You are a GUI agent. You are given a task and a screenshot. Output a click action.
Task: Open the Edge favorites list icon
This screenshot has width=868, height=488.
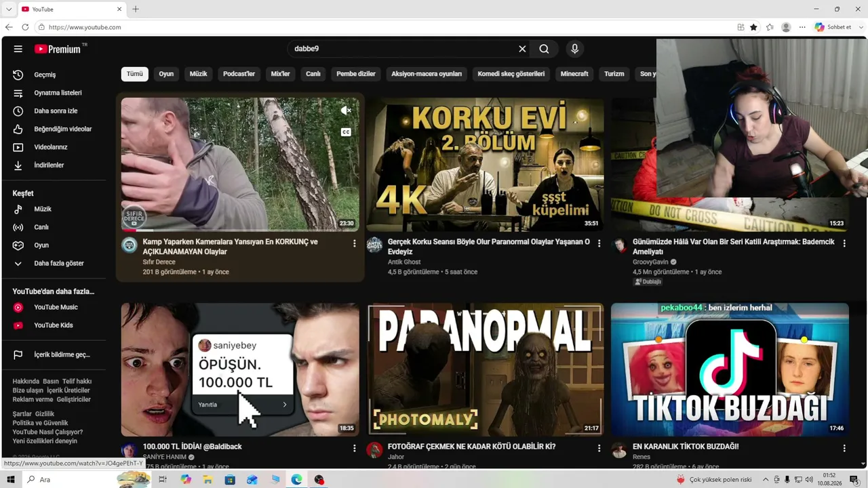tap(770, 27)
